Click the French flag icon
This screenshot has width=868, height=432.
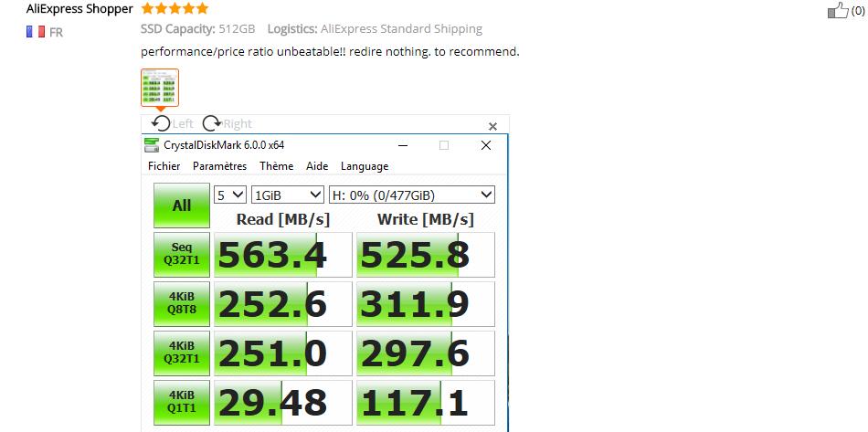(36, 32)
